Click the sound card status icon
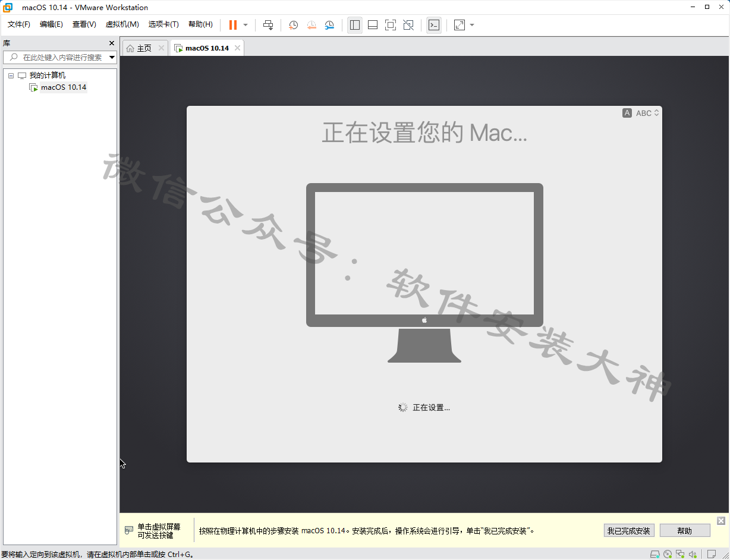The height and width of the screenshot is (560, 730). click(693, 554)
